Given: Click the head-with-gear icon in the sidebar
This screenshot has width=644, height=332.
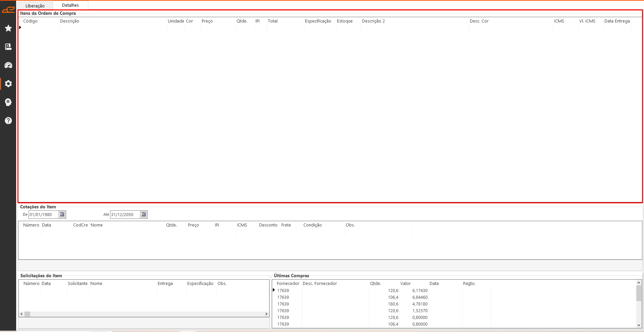Looking at the screenshot, I should pyautogui.click(x=8, y=102).
